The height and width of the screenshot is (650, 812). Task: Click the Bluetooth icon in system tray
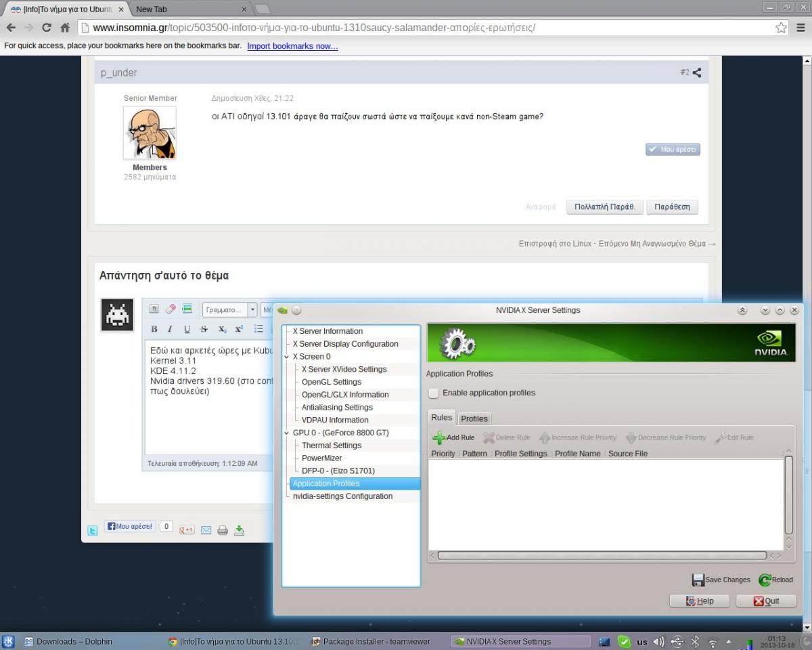click(695, 641)
